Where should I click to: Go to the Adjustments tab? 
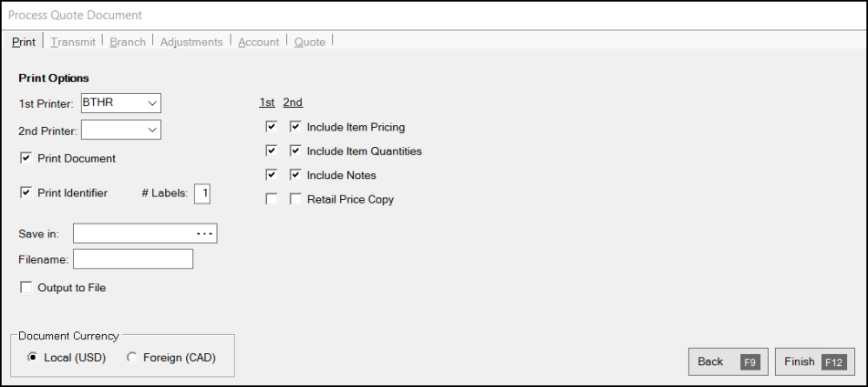[191, 42]
